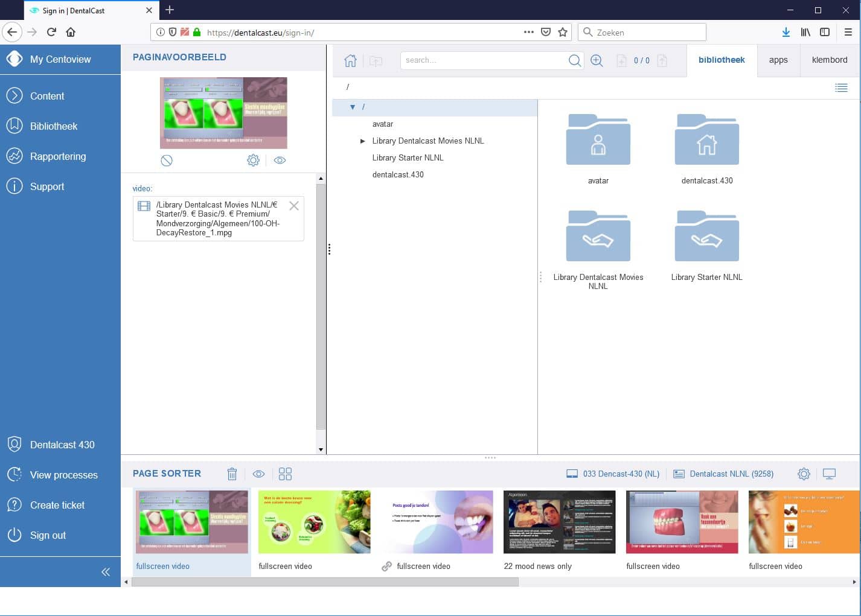861x616 pixels.
Task: Click the library home icon
Action: [350, 60]
